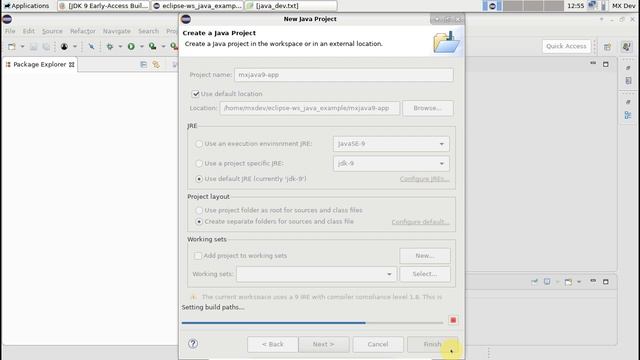This screenshot has width=640, height=360.
Task: Toggle Add project to working sets
Action: pyautogui.click(x=198, y=256)
